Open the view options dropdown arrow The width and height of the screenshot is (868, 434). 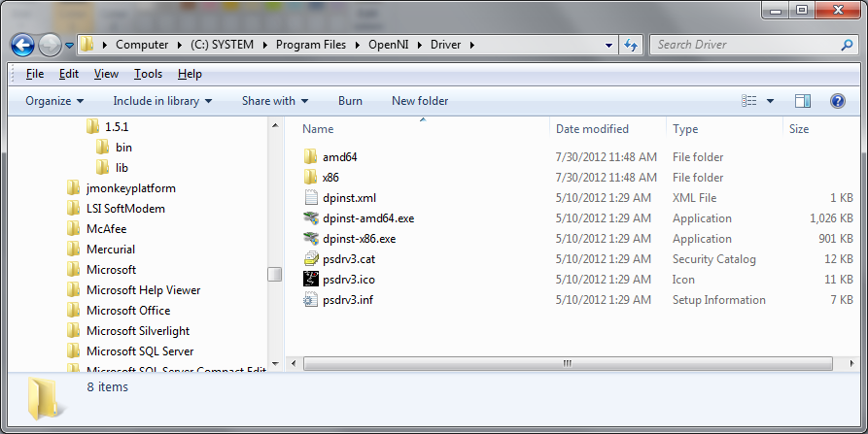tap(770, 101)
